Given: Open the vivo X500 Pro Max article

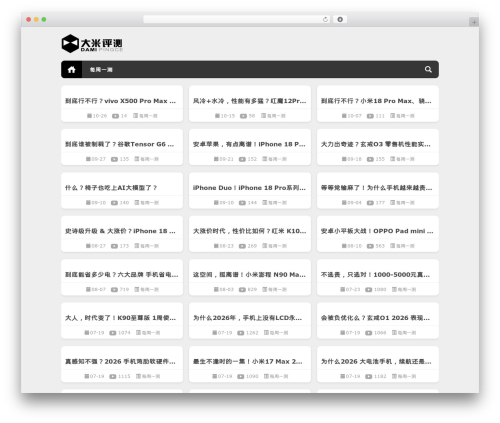Looking at the screenshot, I should 120,101.
